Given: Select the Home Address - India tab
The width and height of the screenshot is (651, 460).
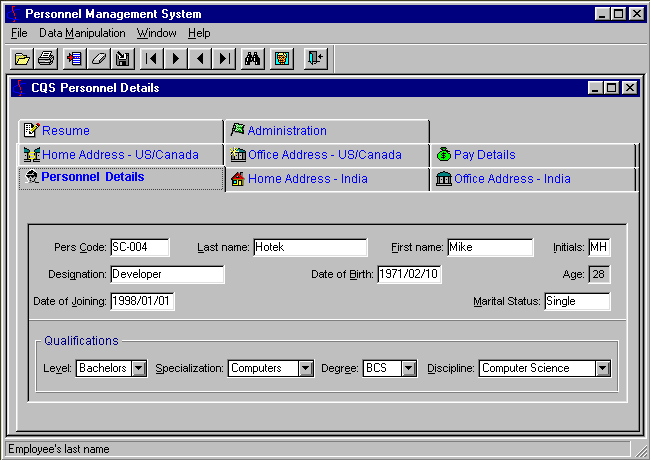Looking at the screenshot, I should 307,179.
